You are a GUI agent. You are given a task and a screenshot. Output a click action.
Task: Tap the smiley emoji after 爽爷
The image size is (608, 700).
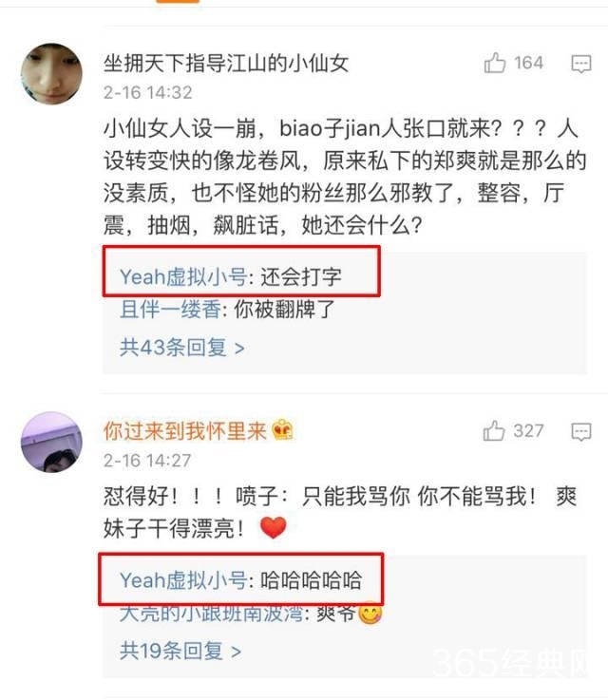coord(370,613)
